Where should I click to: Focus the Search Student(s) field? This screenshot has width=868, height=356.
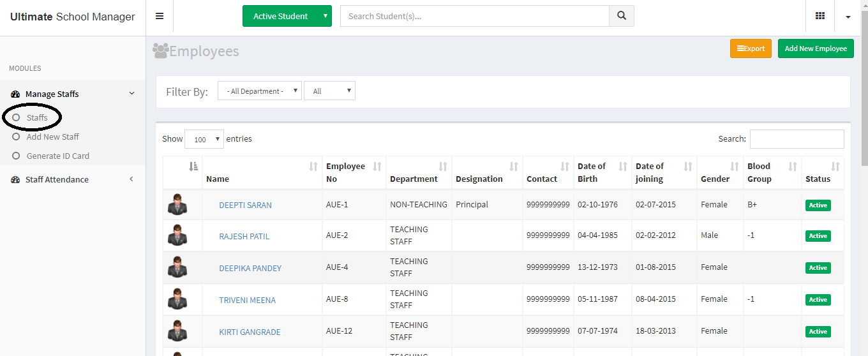point(475,16)
